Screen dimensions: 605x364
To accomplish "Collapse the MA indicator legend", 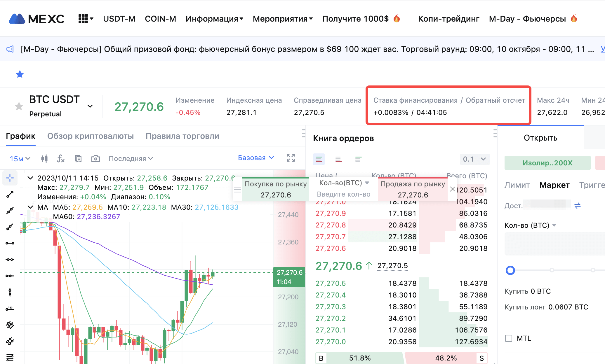I will pos(30,207).
